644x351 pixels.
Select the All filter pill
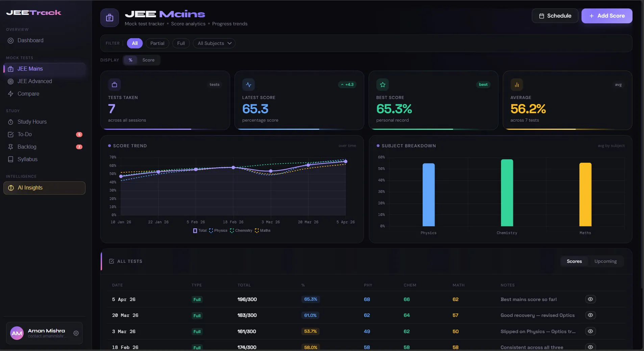click(135, 43)
